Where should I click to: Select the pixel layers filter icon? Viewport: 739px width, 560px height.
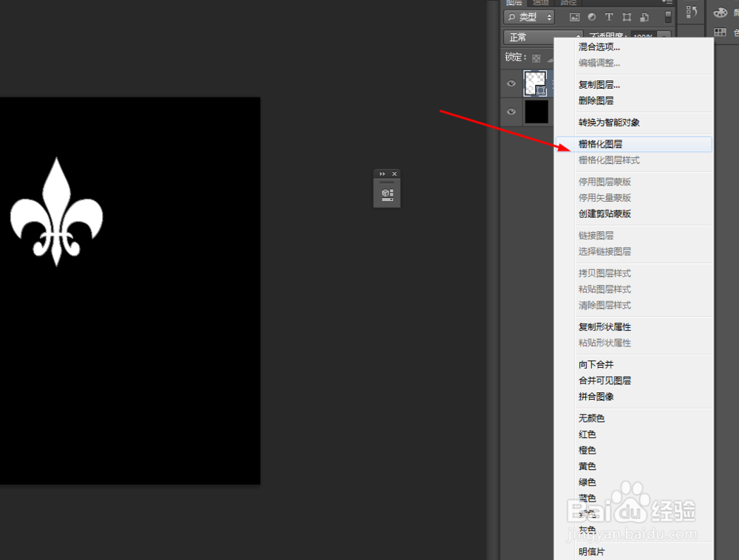coord(575,16)
